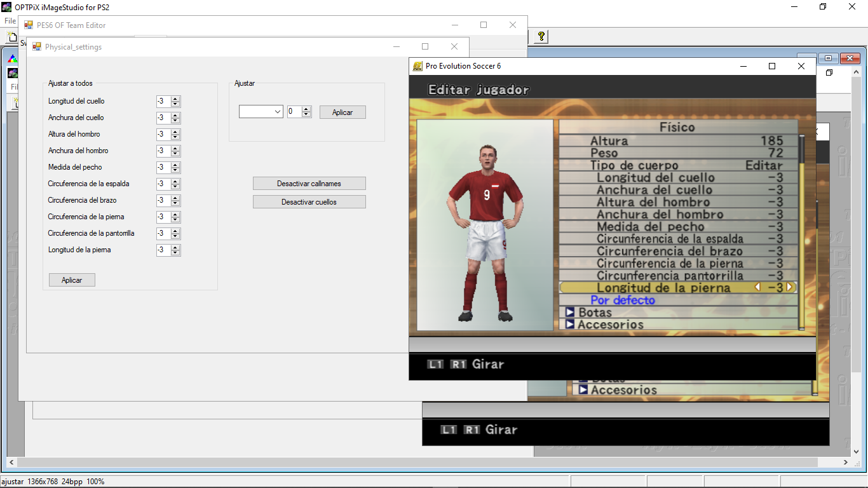The width and height of the screenshot is (868, 488).
Task: Increase Longitud del cuello stepper value
Action: (176, 98)
